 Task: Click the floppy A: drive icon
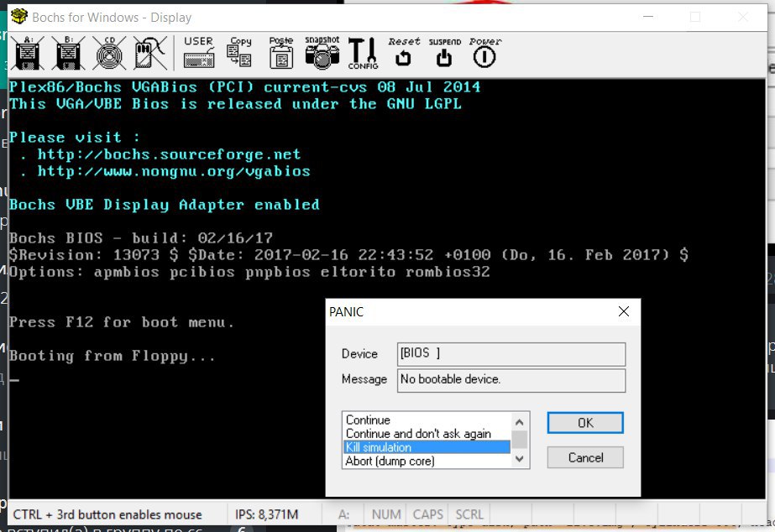[28, 53]
